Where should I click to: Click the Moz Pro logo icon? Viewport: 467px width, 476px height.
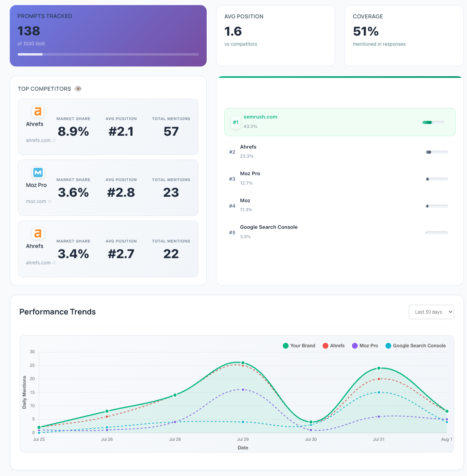38,172
